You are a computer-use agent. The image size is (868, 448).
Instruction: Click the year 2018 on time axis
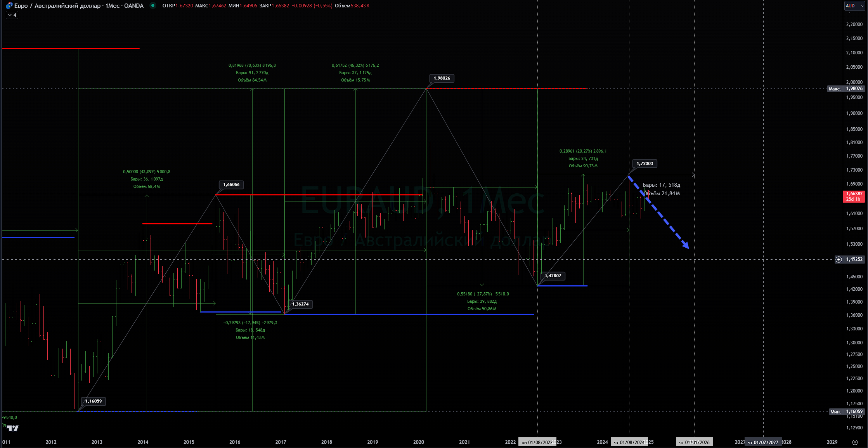327,442
